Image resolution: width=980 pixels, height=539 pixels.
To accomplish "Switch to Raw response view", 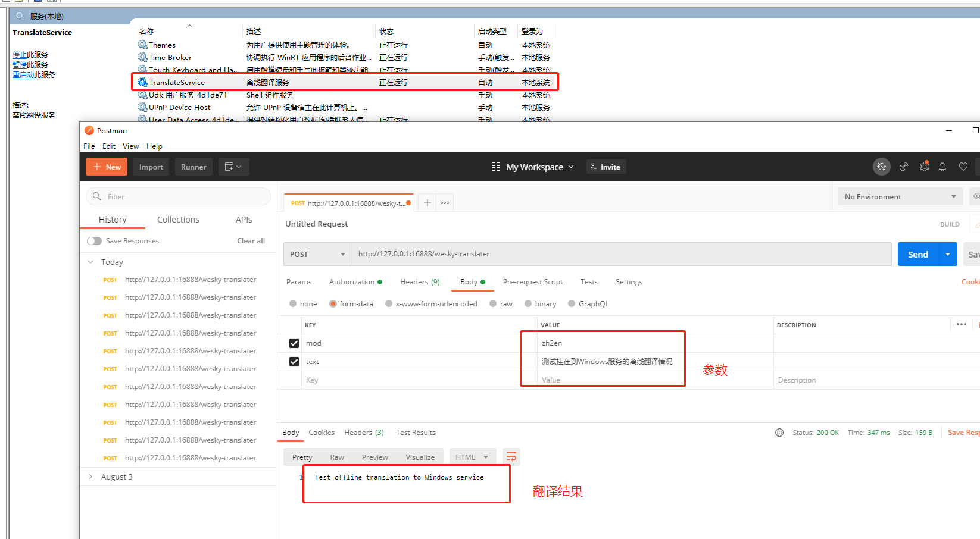I will [337, 457].
